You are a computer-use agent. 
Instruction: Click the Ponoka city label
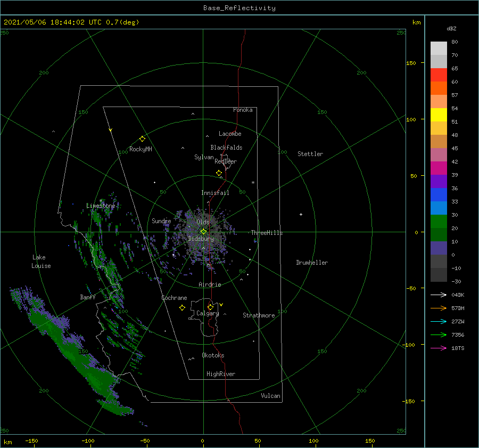coord(243,110)
